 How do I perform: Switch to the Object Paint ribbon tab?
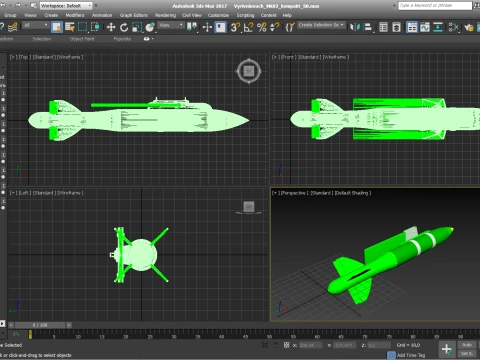pos(82,39)
